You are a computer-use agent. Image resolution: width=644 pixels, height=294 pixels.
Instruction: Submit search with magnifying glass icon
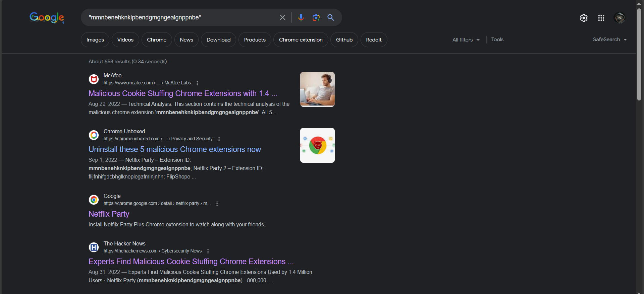pyautogui.click(x=331, y=17)
